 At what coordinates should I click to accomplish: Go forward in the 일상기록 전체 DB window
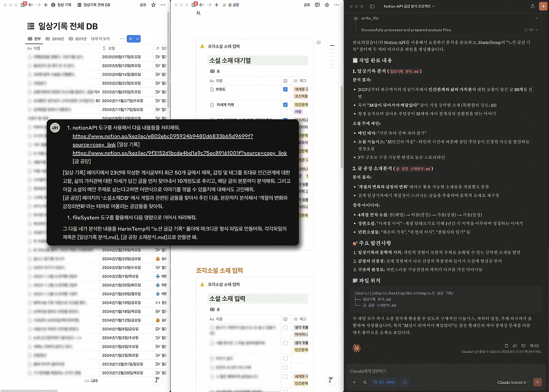point(39,5)
